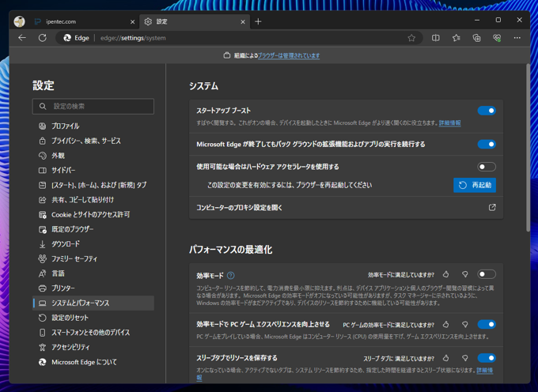This screenshot has height=392, width=538.
Task: Open 設定のリセット section
Action: [x=93, y=318]
